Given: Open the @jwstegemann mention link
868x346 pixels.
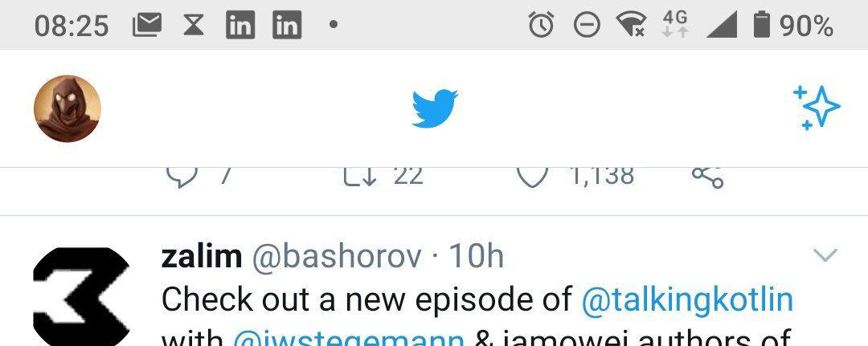Looking at the screenshot, I should point(349,338).
